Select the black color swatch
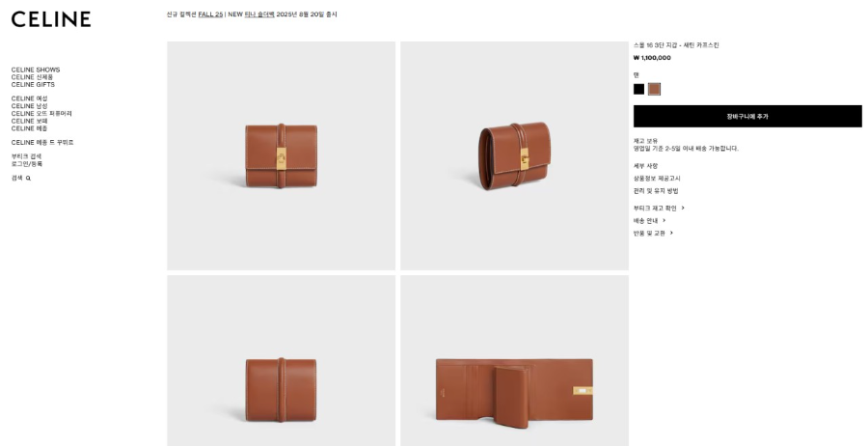 638,89
